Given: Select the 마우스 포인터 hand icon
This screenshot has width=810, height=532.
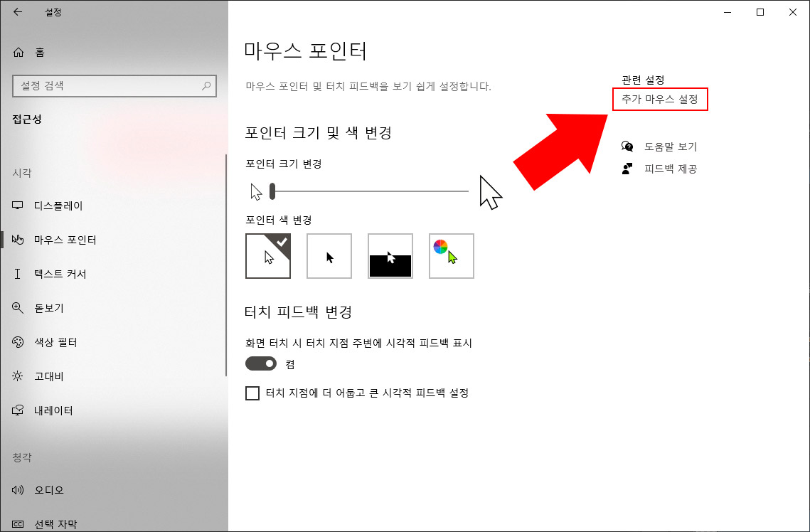Looking at the screenshot, I should point(18,240).
